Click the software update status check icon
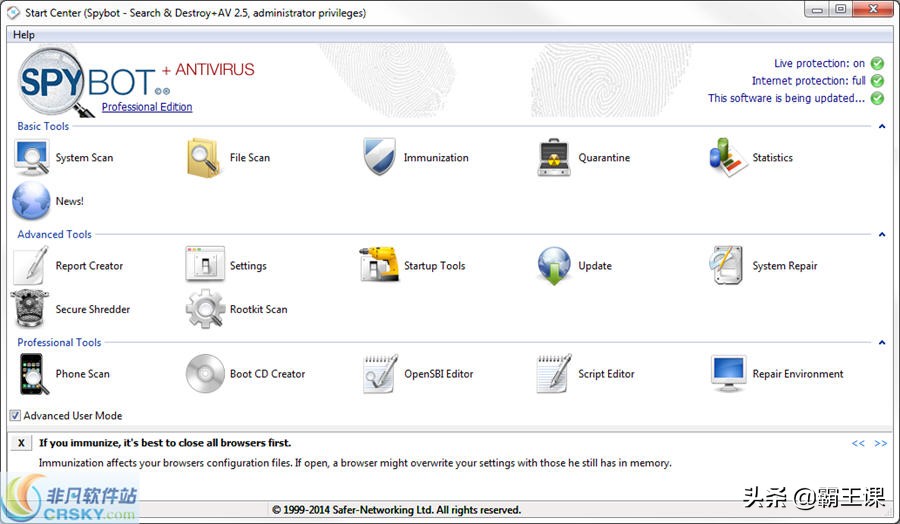900x524 pixels. click(x=877, y=98)
